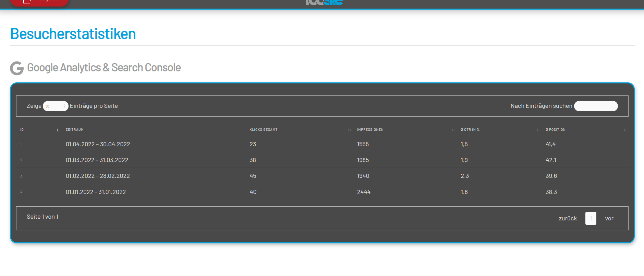Image resolution: width=644 pixels, height=276 pixels.
Task: Go to next page with 'vor'
Action: [x=609, y=218]
